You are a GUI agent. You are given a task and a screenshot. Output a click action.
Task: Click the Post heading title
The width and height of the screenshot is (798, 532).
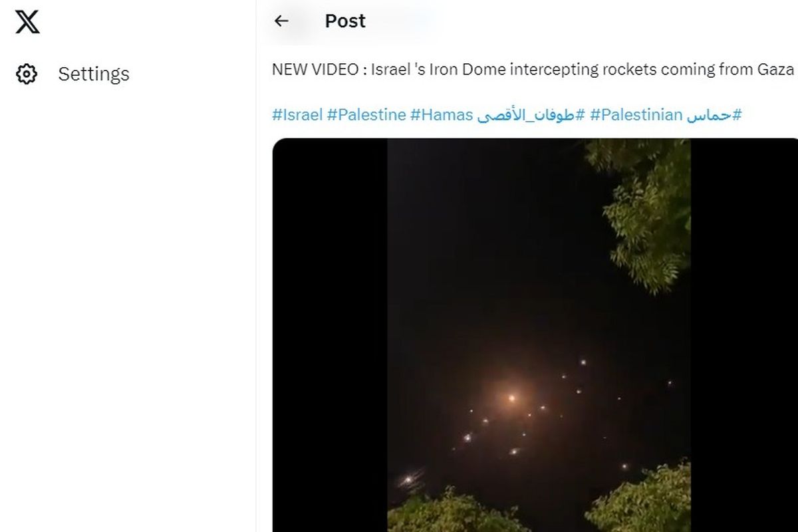point(345,21)
